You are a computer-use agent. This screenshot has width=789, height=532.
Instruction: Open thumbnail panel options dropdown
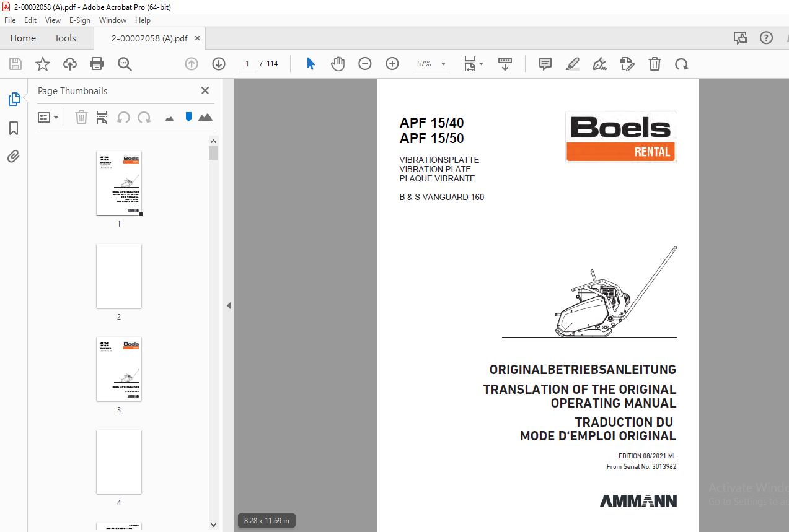click(x=48, y=117)
